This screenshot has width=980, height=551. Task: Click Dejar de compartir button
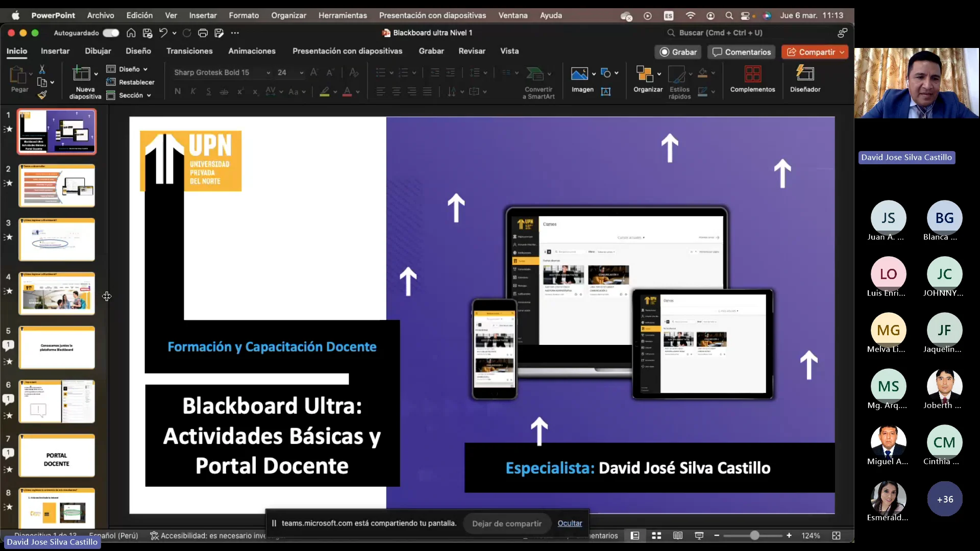click(506, 523)
